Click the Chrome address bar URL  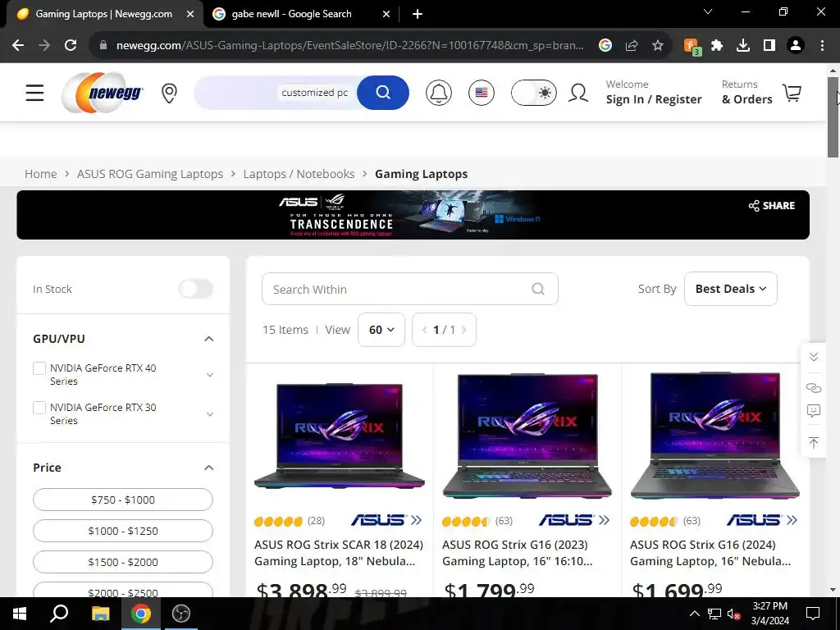[349, 46]
